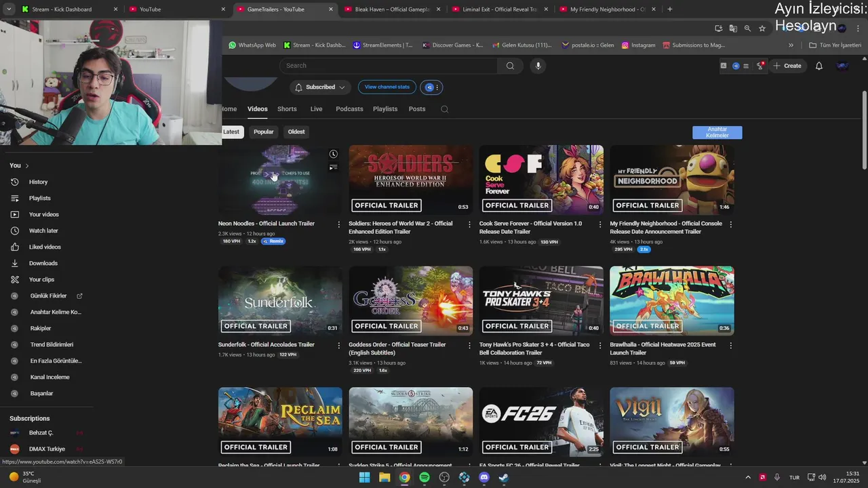Show hidden bookmarks overflow chevron
Screen dimensions: 868x488
pos(791,45)
